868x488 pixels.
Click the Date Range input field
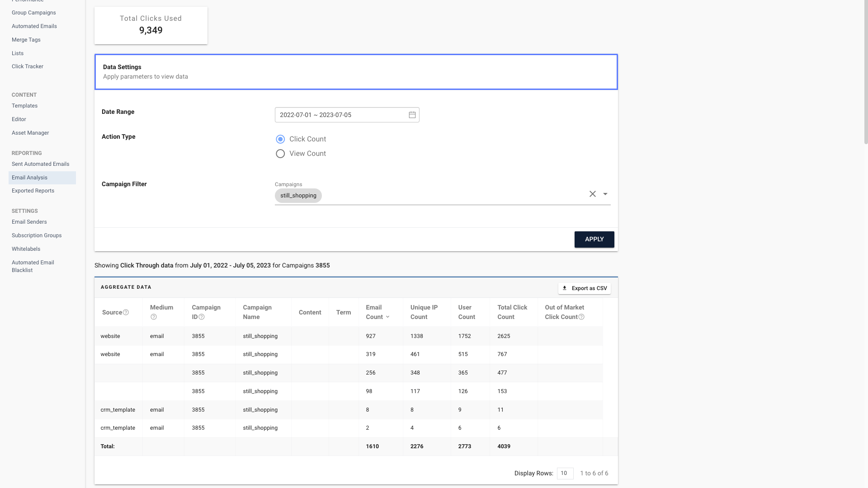[339, 115]
